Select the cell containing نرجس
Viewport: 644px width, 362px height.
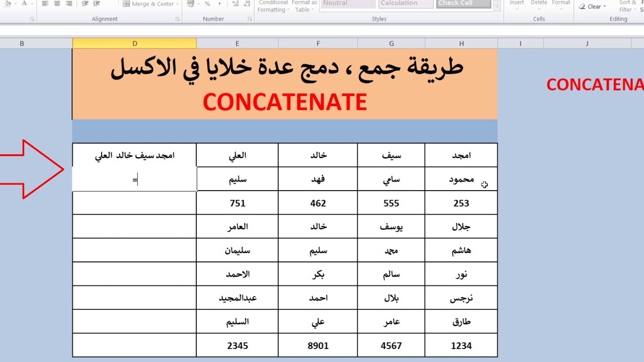coord(461,298)
